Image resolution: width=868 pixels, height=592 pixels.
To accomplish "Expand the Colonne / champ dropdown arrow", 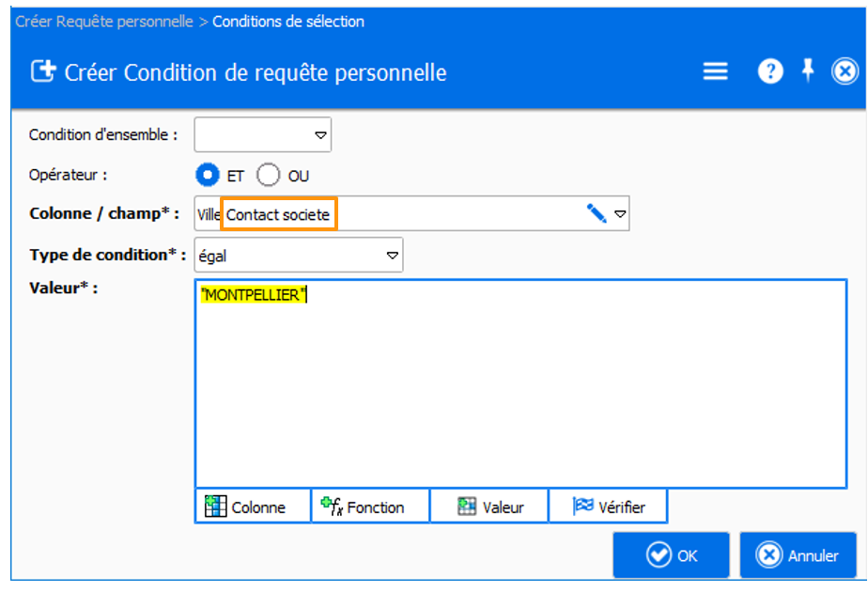I will [620, 214].
